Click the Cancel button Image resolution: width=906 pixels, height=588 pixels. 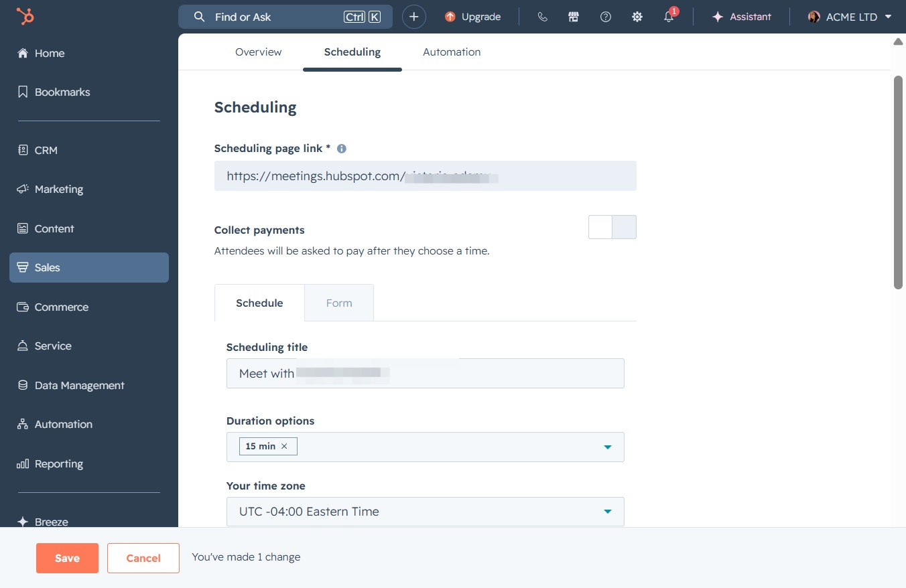[x=143, y=558]
